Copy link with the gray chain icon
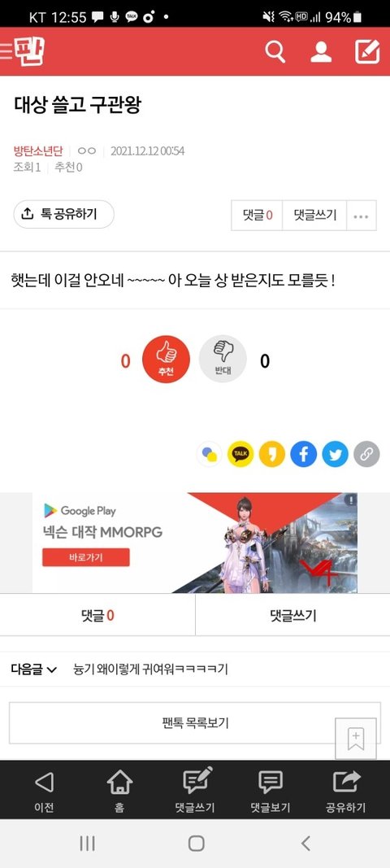This screenshot has width=390, height=868. coord(366,455)
